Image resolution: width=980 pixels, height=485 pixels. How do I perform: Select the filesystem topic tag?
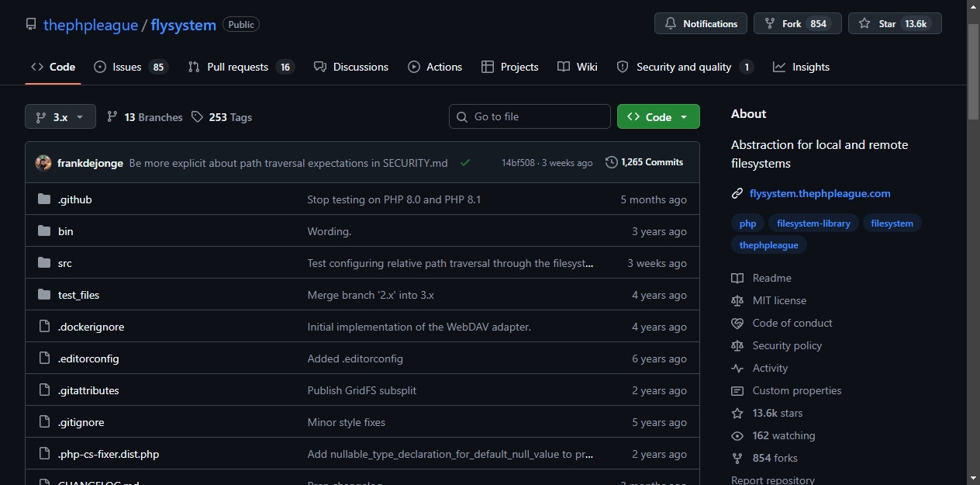(892, 223)
